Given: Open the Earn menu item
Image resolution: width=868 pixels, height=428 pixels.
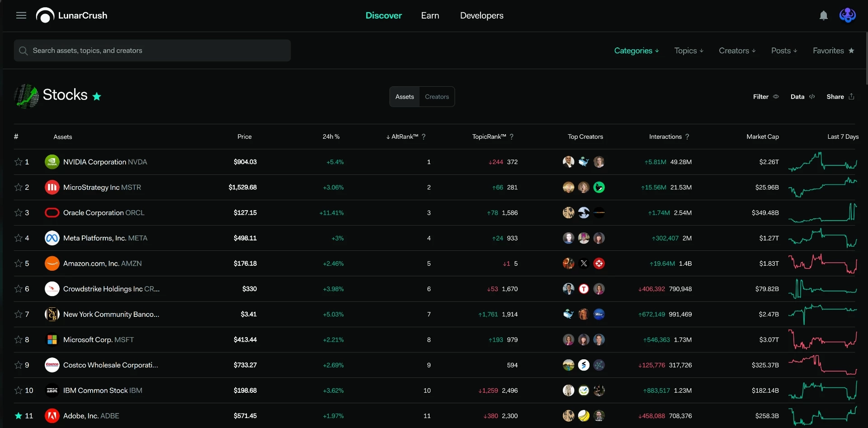Looking at the screenshot, I should 430,15.
